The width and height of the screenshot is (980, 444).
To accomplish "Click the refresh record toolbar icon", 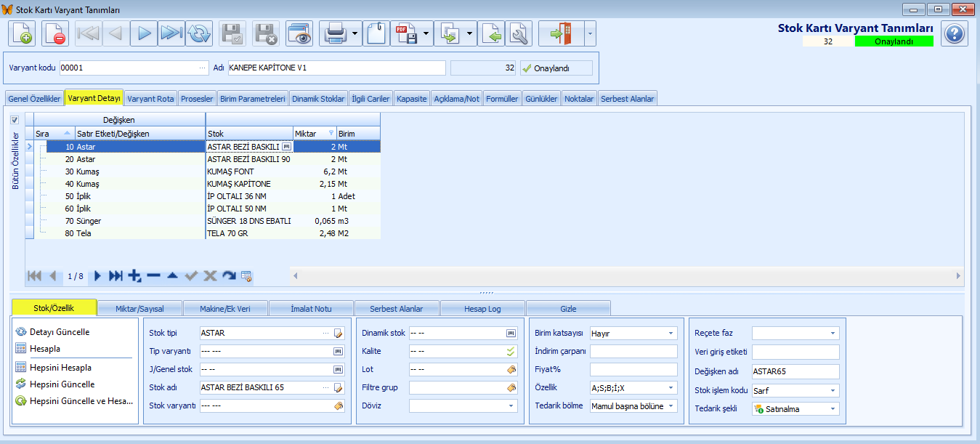I will 199,33.
